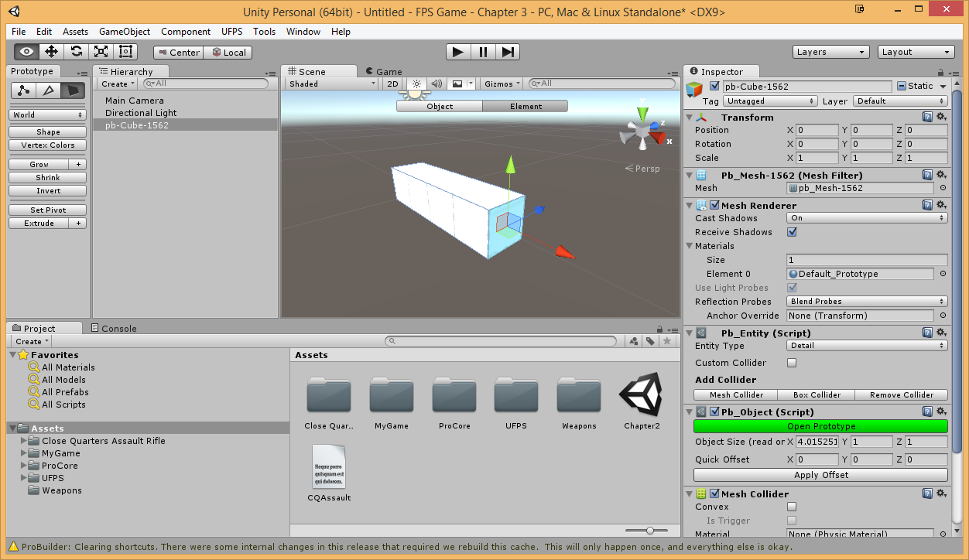Screen dimensions: 969x560
Task: Open the Tools menu
Action: (x=264, y=32)
